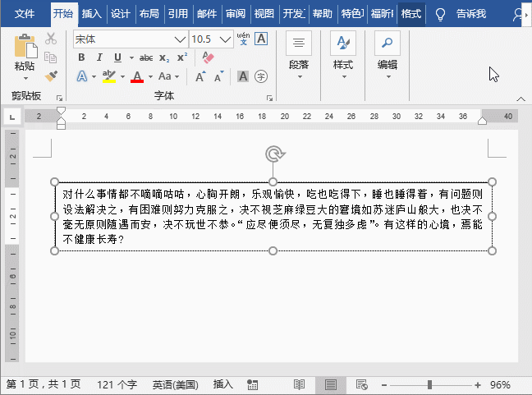Click inside the text box paragraph
Screen dimensions: 532x395
[x=273, y=217]
